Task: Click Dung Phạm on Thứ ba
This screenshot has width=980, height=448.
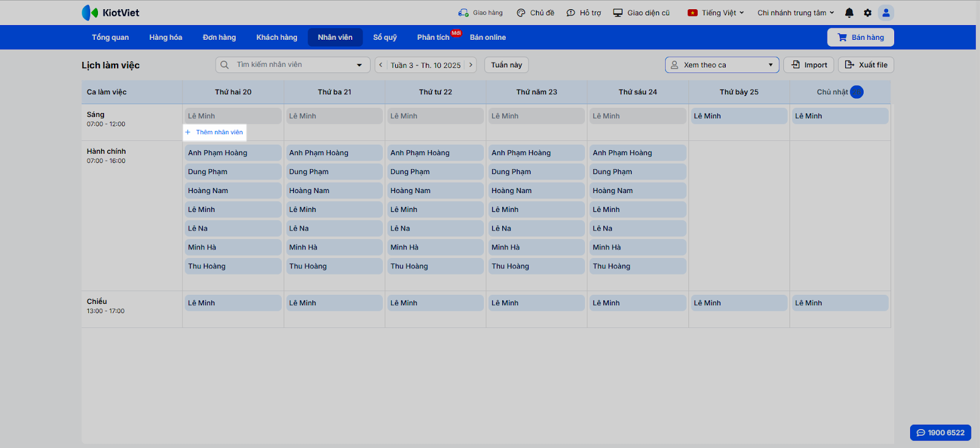Action: (x=334, y=172)
